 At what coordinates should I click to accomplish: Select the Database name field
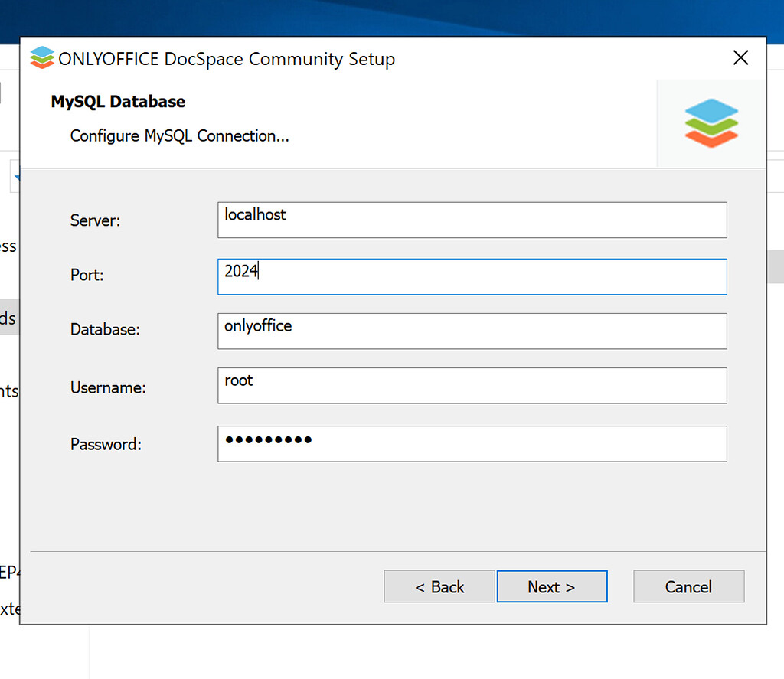pos(472,331)
